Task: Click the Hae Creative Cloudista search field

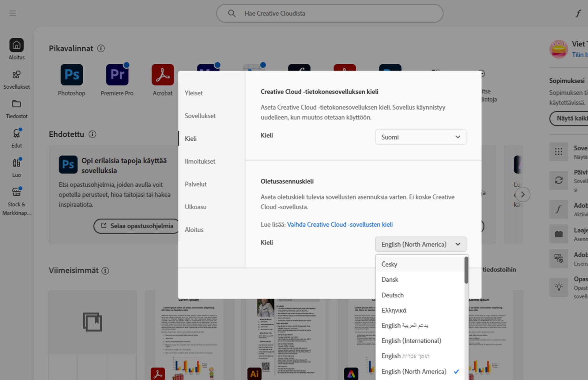Action: [x=330, y=13]
